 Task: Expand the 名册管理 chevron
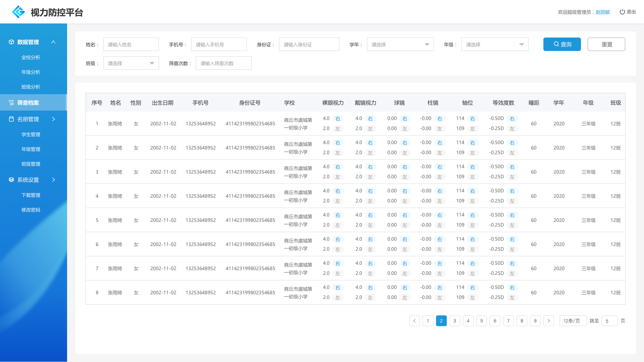pyautogui.click(x=53, y=119)
